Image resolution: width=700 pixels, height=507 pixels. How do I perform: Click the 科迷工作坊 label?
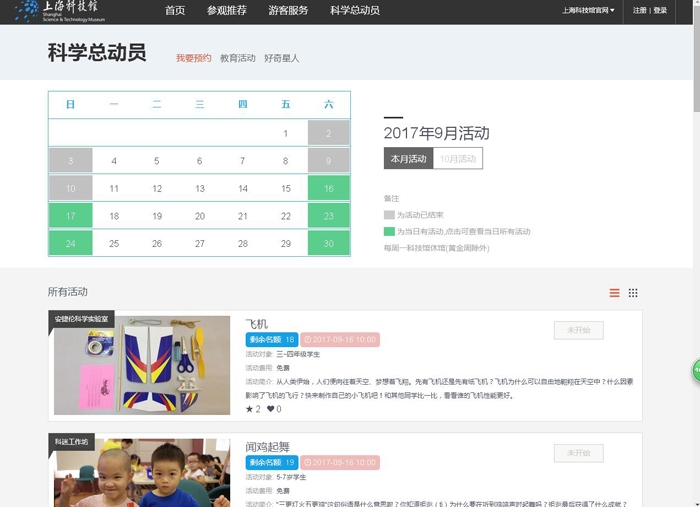click(x=71, y=442)
